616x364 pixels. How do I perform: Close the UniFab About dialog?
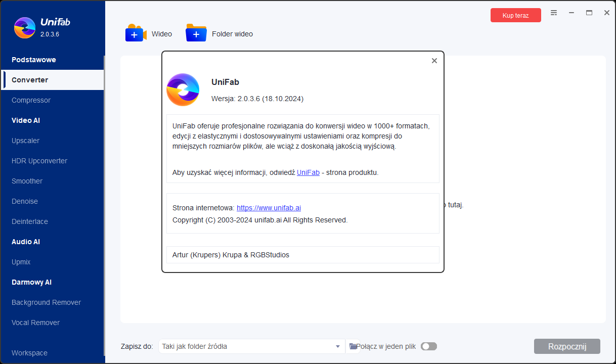[x=434, y=61]
